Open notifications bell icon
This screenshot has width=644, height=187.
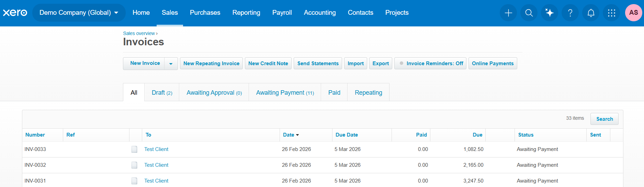[591, 13]
